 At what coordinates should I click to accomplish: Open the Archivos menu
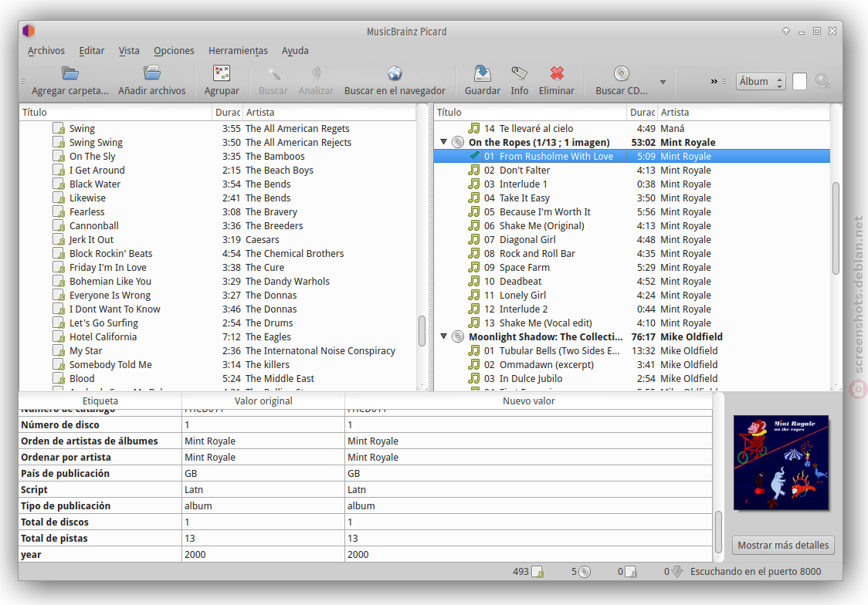click(x=46, y=50)
